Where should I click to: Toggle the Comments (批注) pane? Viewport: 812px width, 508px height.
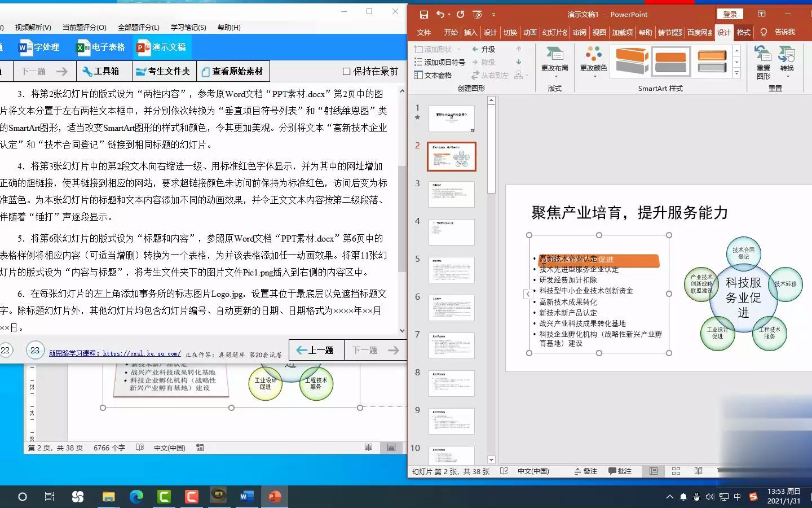click(621, 471)
